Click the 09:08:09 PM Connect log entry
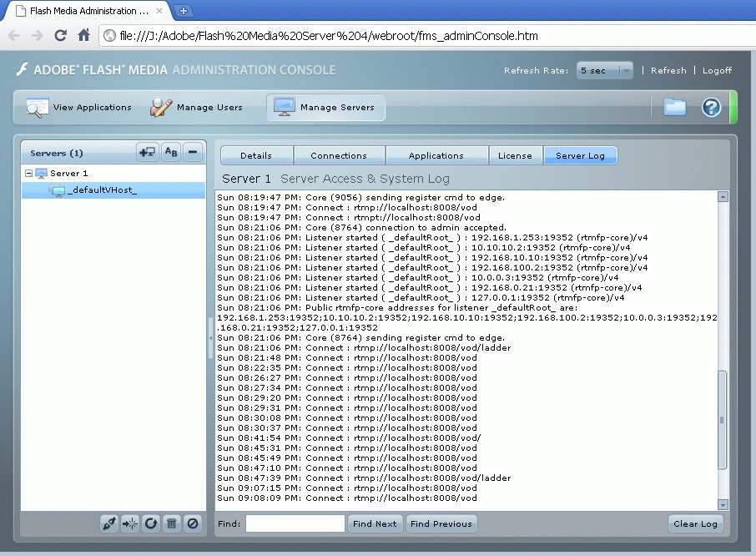 click(346, 498)
